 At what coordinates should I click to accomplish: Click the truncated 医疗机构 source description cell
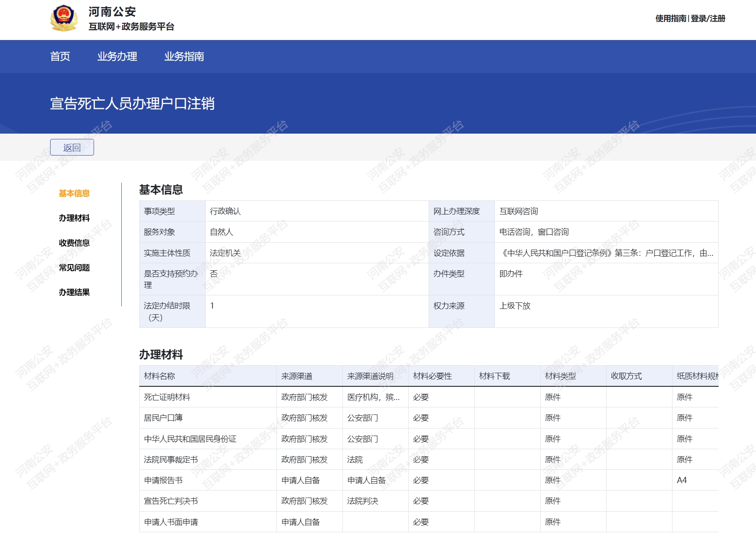[x=373, y=397]
